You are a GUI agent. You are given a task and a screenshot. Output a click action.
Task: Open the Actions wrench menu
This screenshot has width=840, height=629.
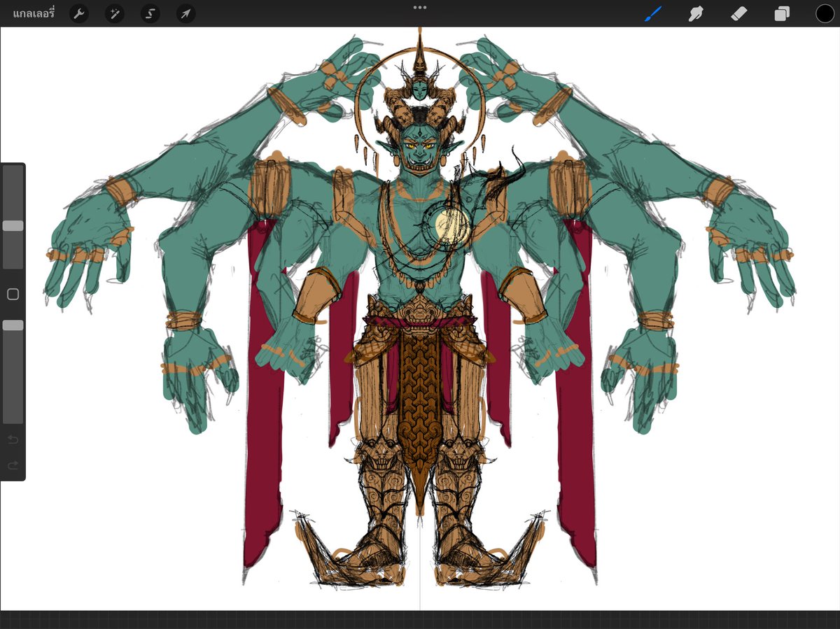79,13
